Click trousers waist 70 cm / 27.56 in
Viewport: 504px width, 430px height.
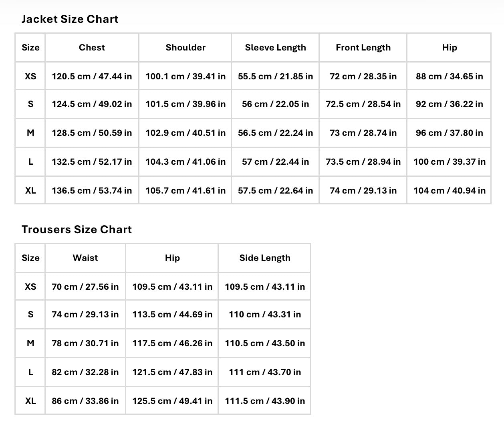85,287
